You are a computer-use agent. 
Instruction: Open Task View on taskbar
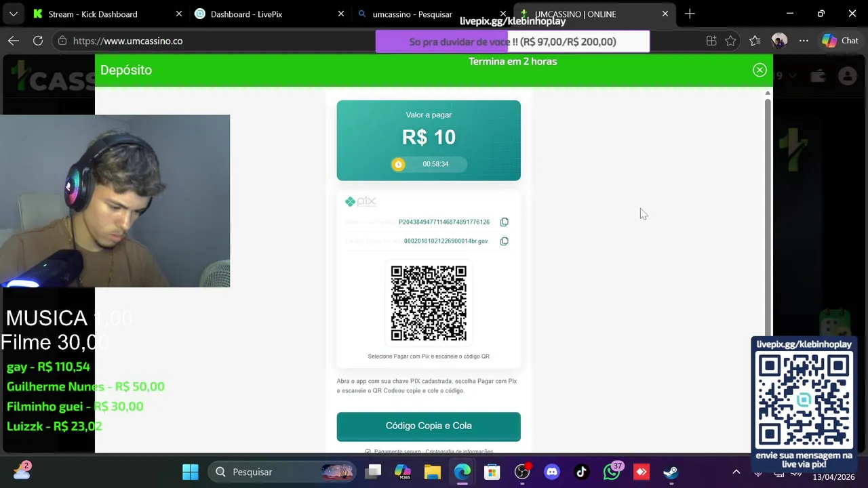373,472
